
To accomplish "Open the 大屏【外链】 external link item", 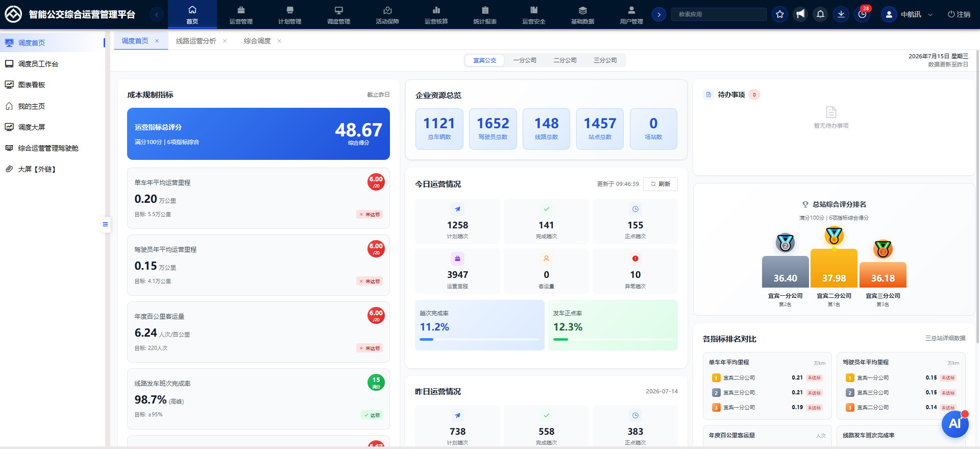I will (53, 169).
